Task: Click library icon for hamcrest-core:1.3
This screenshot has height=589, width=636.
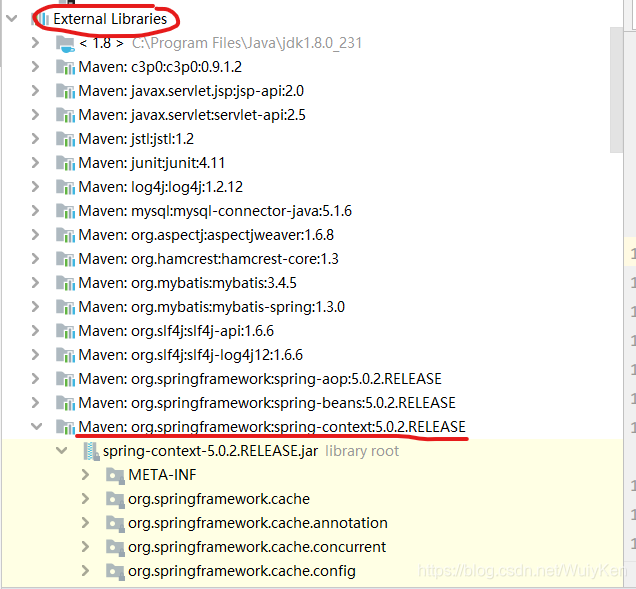Action: 65,259
